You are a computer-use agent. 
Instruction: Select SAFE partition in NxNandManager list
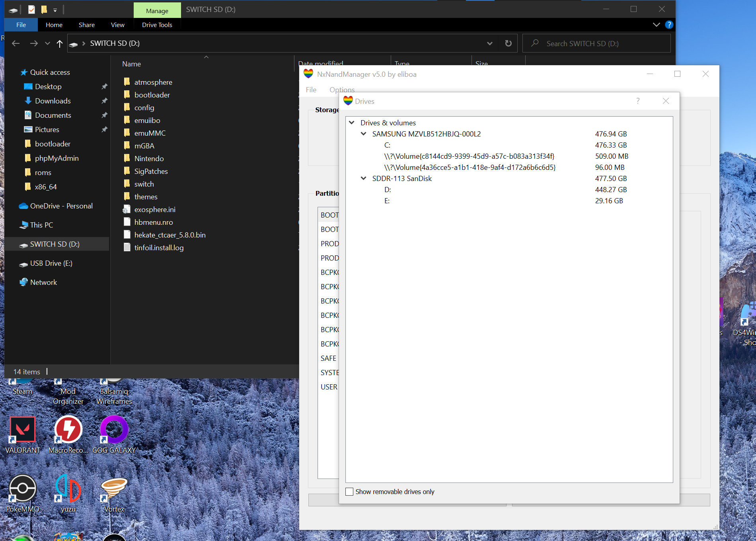(x=328, y=358)
